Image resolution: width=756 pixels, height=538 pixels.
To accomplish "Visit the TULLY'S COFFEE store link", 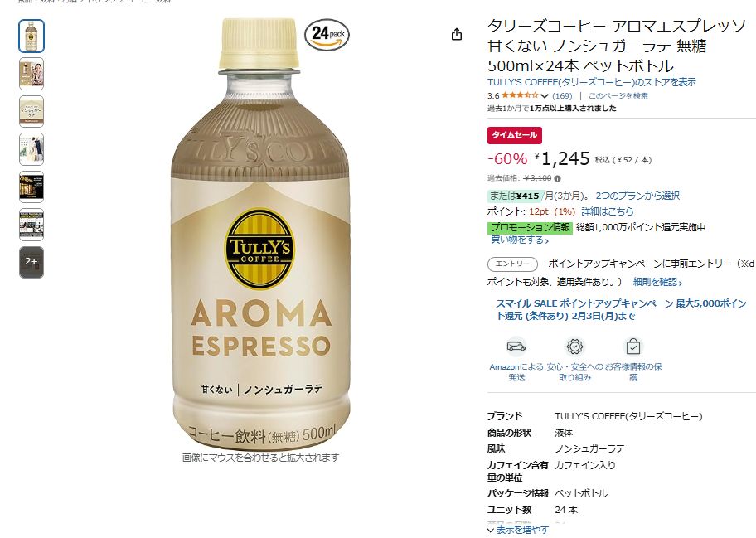I will [x=592, y=82].
